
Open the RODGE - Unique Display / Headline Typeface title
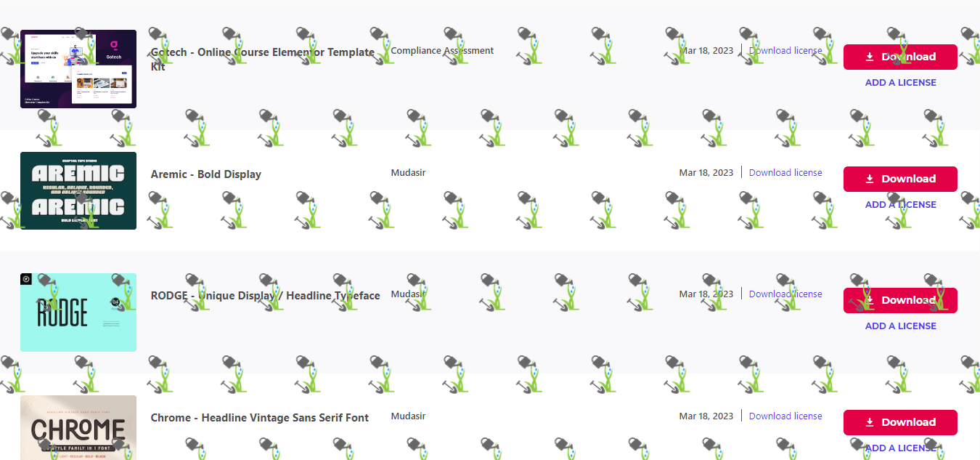(266, 296)
